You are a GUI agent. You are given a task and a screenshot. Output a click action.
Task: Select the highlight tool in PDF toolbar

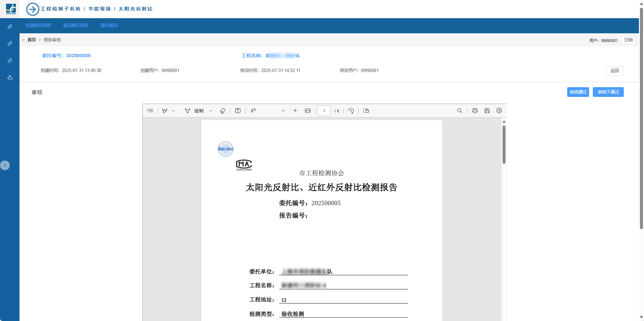click(165, 111)
